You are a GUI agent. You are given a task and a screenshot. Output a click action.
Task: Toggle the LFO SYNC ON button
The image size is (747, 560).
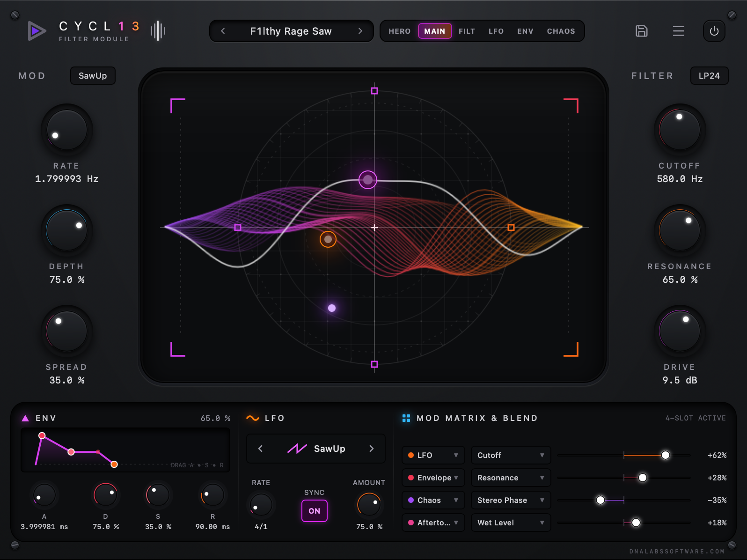tap(315, 511)
